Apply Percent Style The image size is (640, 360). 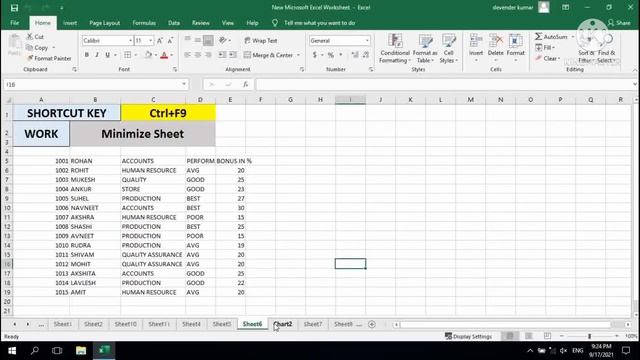click(x=331, y=55)
